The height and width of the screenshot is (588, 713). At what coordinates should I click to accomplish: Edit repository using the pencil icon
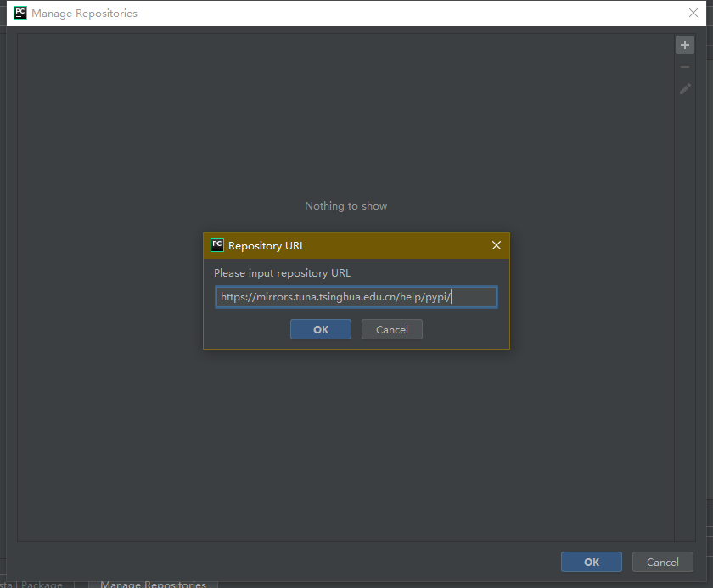point(685,88)
